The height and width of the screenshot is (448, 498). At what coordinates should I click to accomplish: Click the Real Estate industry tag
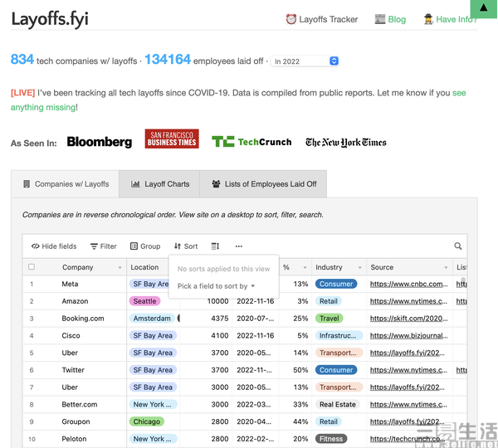(337, 405)
